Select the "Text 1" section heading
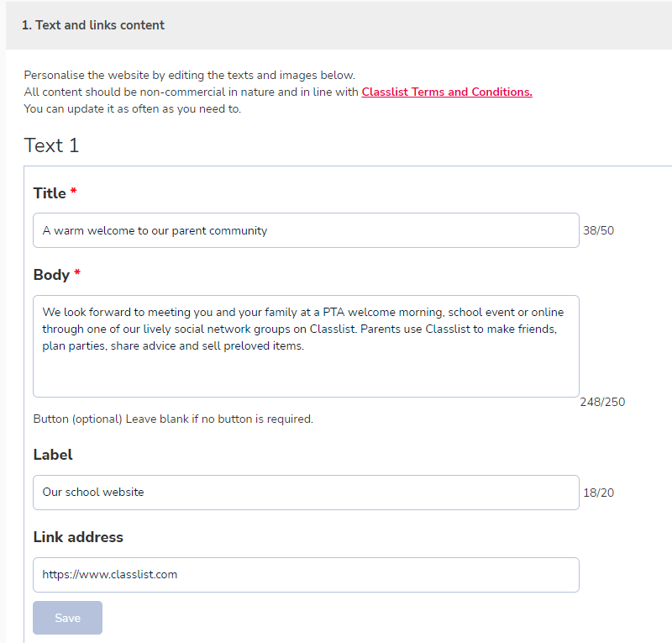The height and width of the screenshot is (643, 672). point(51,145)
